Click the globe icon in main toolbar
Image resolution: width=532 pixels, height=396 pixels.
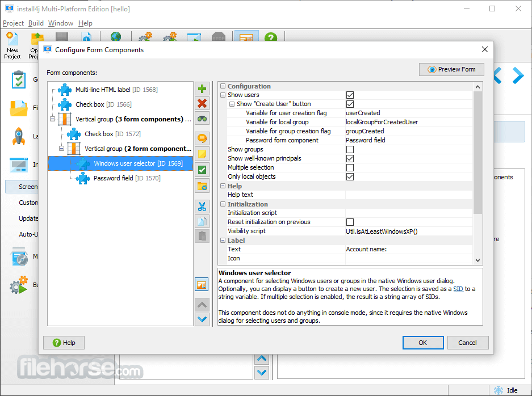[x=116, y=37]
